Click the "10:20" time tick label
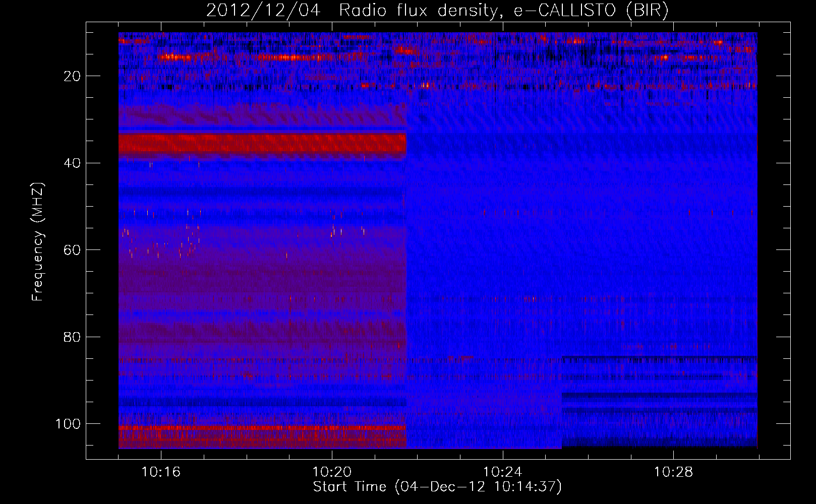The image size is (816, 504). [332, 472]
